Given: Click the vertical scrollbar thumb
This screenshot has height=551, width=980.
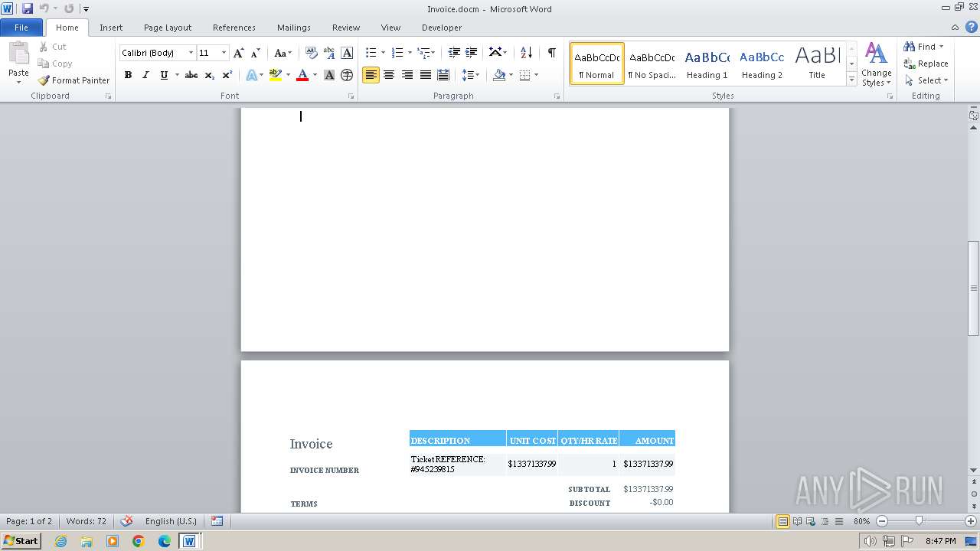Looking at the screenshot, I should (974, 289).
